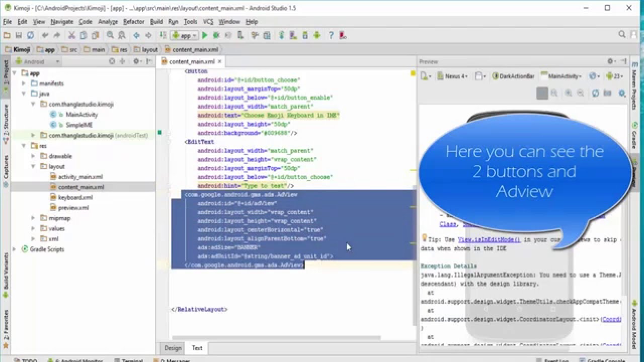The image size is (644, 362).
Task: Click the Debug app bug icon
Action: pyautogui.click(x=216, y=36)
